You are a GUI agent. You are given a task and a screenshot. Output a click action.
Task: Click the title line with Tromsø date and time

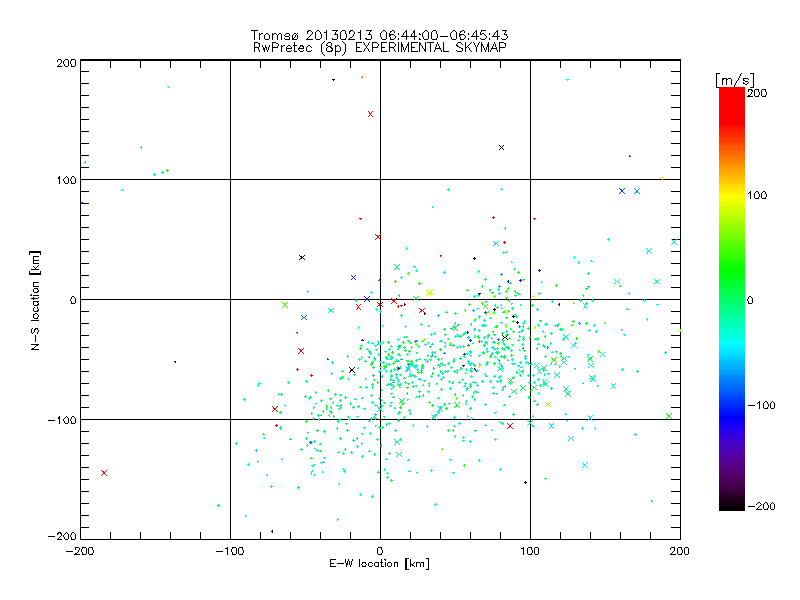pos(379,35)
